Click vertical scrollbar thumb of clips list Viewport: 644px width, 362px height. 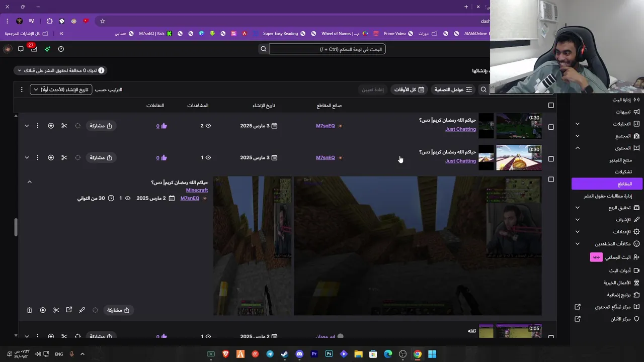(x=16, y=227)
